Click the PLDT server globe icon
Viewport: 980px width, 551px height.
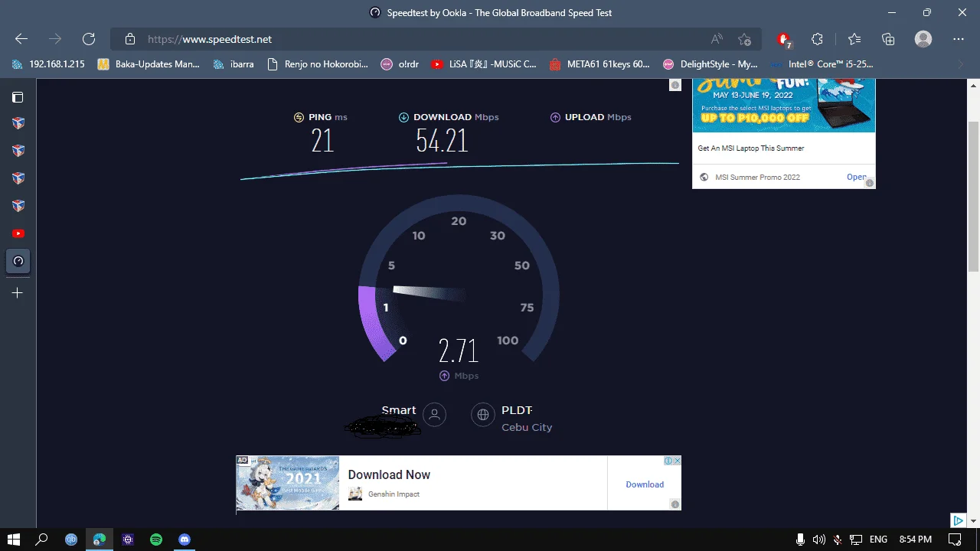[482, 415]
